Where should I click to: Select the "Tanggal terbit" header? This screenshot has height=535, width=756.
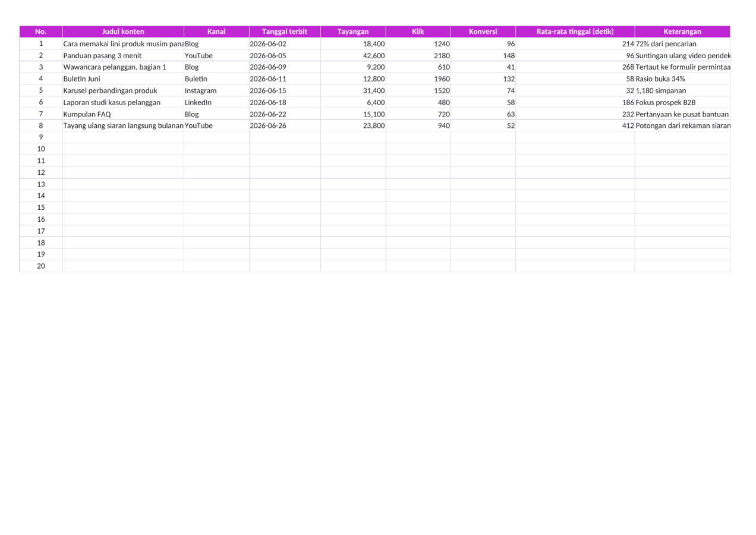coord(285,32)
